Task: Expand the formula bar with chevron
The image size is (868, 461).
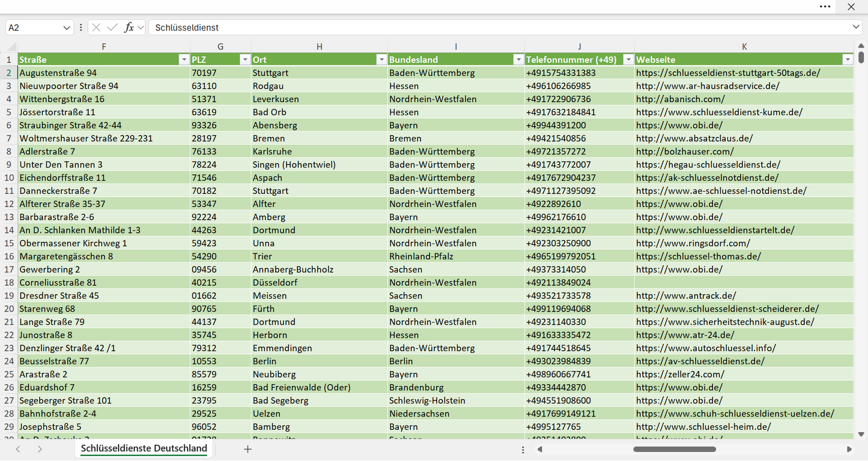Action: tap(856, 27)
